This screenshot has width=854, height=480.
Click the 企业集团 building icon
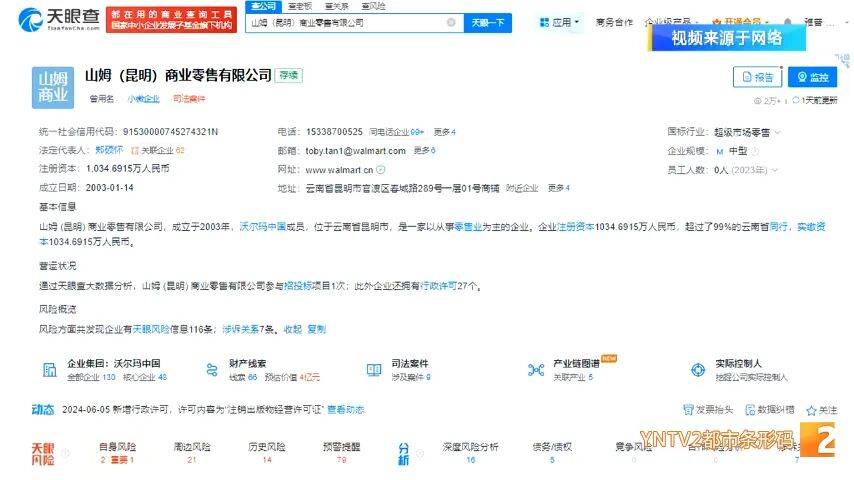(49, 370)
